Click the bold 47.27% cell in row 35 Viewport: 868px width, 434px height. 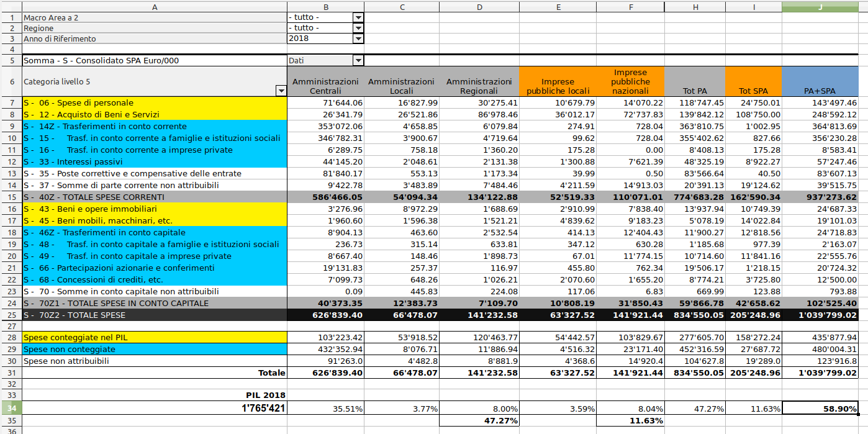479,420
